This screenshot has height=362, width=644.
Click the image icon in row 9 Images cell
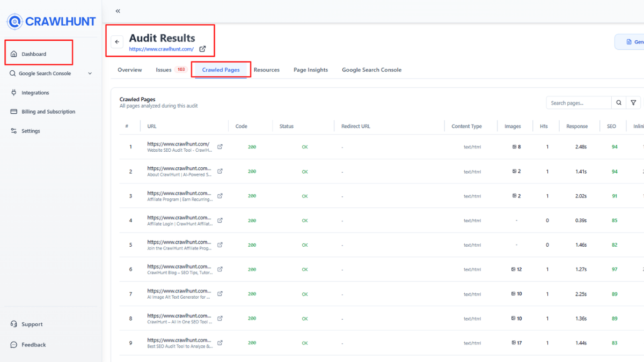coord(514,343)
